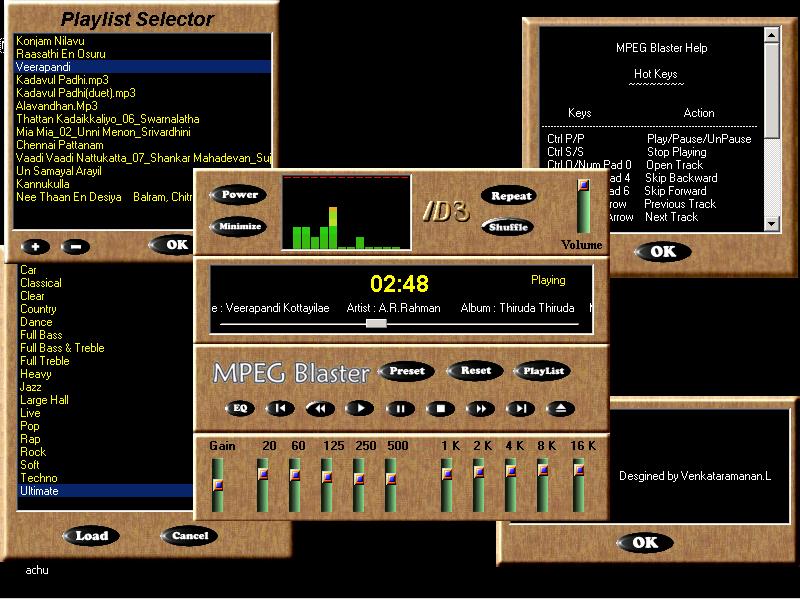
Task: Click the 20 Hz band slider
Action: (263, 474)
